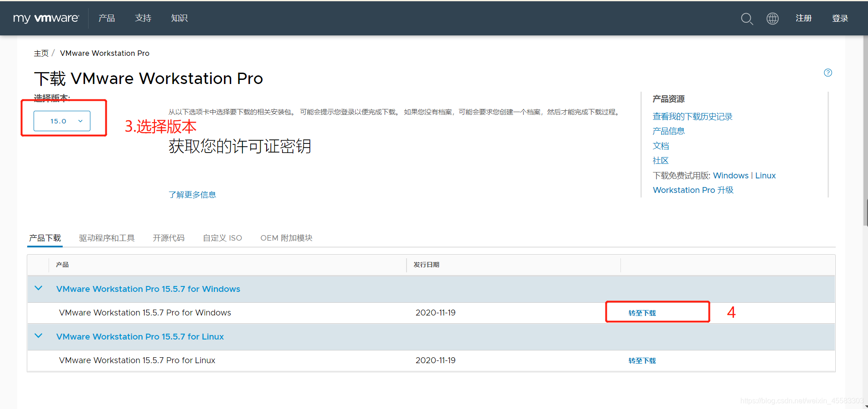
Task: Open 文档 link
Action: point(660,146)
